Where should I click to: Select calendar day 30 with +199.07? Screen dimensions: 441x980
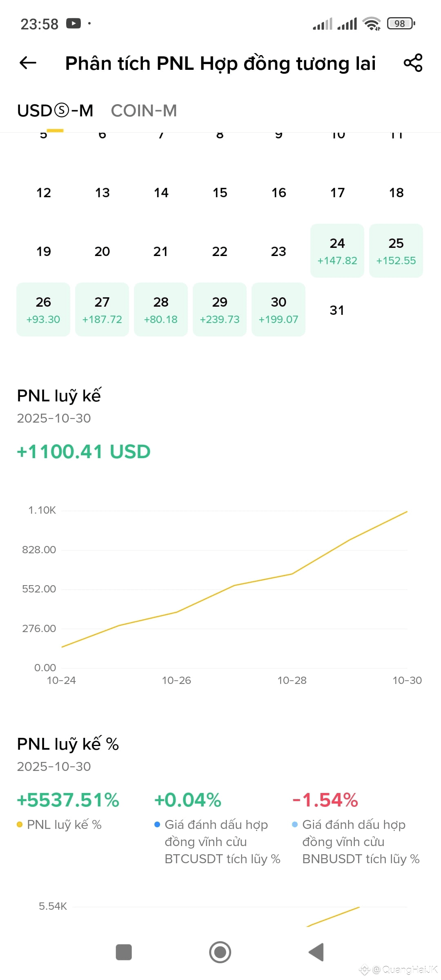[278, 310]
